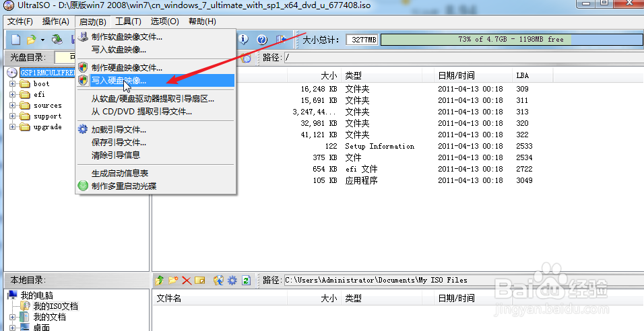Click the upper path field showing /
Viewport: 644px width, 331px height.
click(x=463, y=57)
